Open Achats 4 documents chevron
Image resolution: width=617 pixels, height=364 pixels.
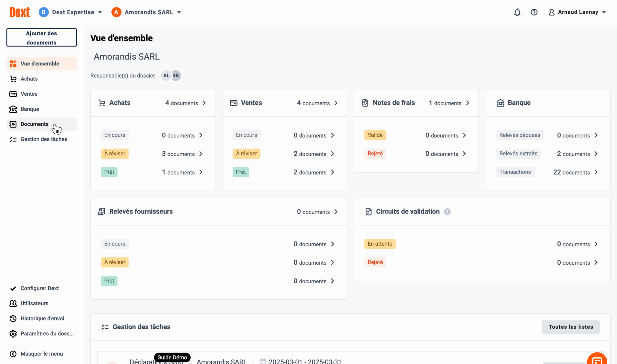click(204, 103)
